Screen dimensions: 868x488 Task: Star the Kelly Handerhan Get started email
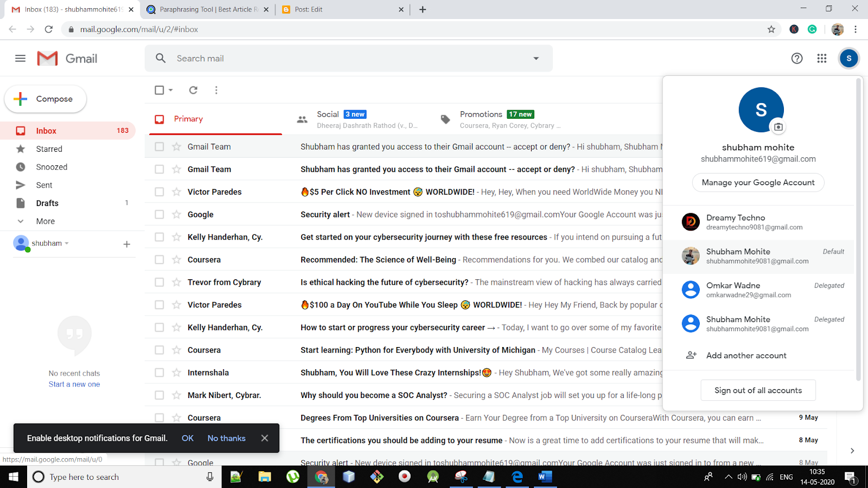176,237
